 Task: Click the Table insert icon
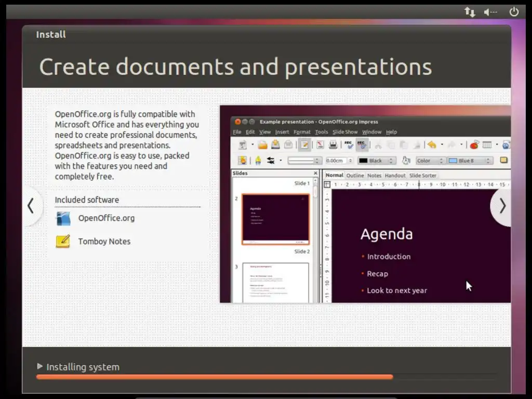point(487,145)
